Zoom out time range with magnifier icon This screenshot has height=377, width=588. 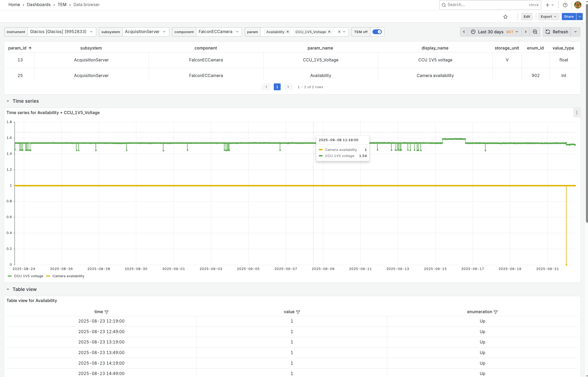535,32
